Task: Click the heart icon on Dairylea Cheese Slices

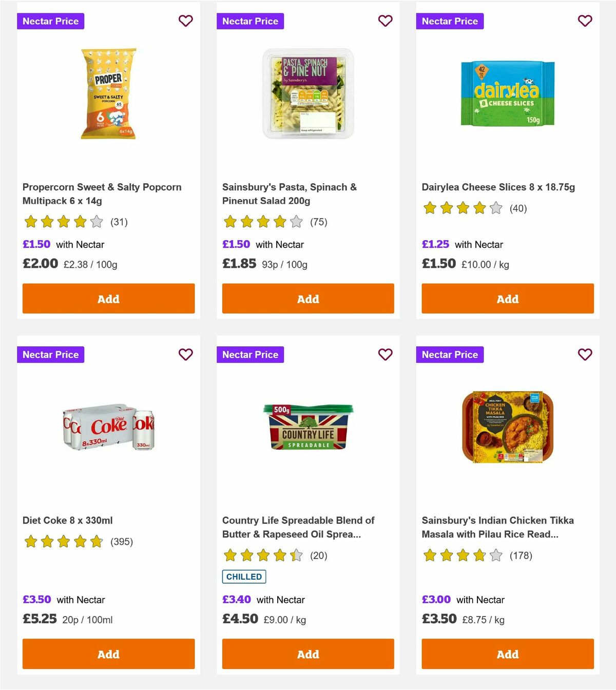Action: 585,21
